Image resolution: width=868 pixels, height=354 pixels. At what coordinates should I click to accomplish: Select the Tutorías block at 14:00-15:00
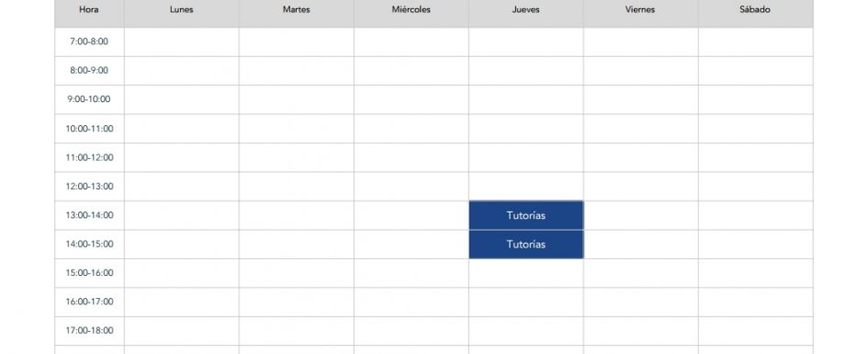(526, 245)
